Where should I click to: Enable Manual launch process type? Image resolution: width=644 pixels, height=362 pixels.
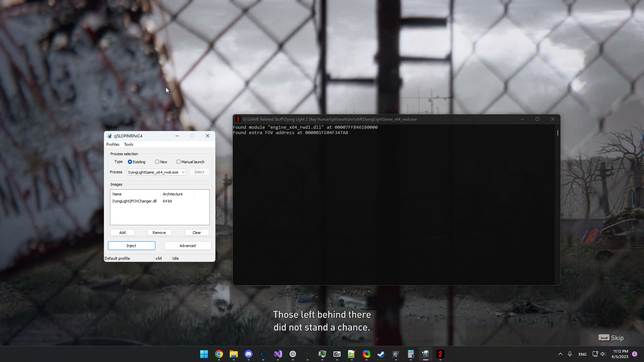point(179,162)
